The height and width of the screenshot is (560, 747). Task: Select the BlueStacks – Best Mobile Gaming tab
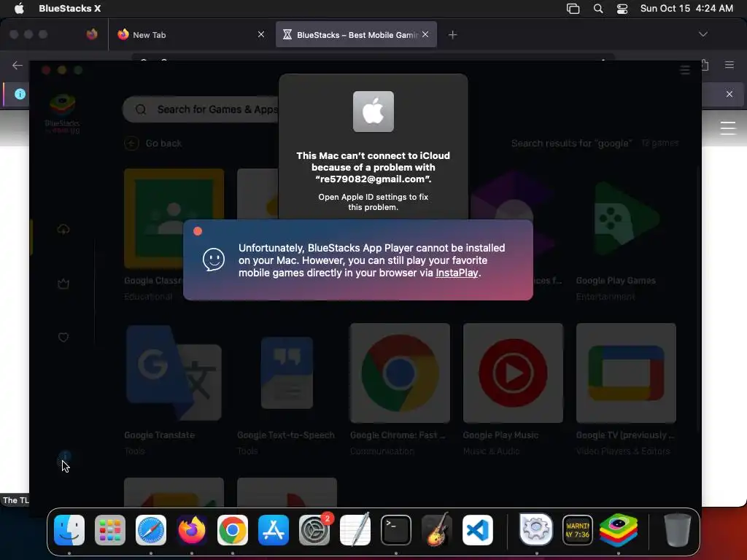tap(356, 34)
